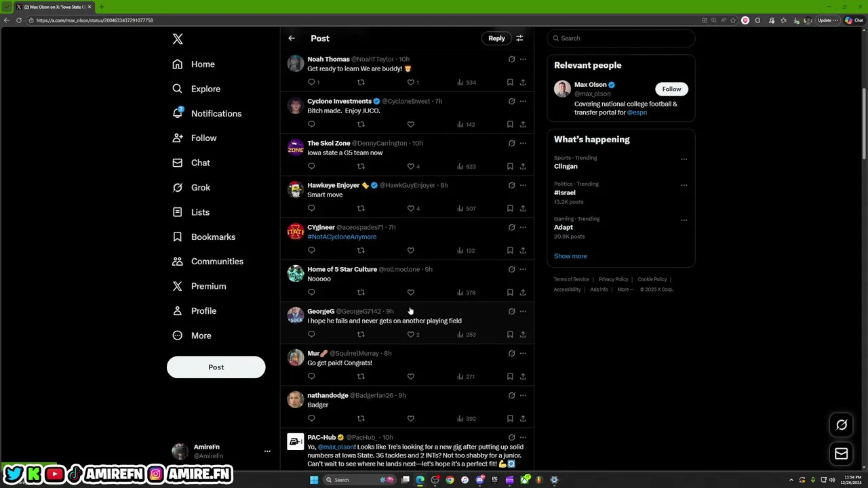Open Privacy Policy footer link

coord(613,279)
